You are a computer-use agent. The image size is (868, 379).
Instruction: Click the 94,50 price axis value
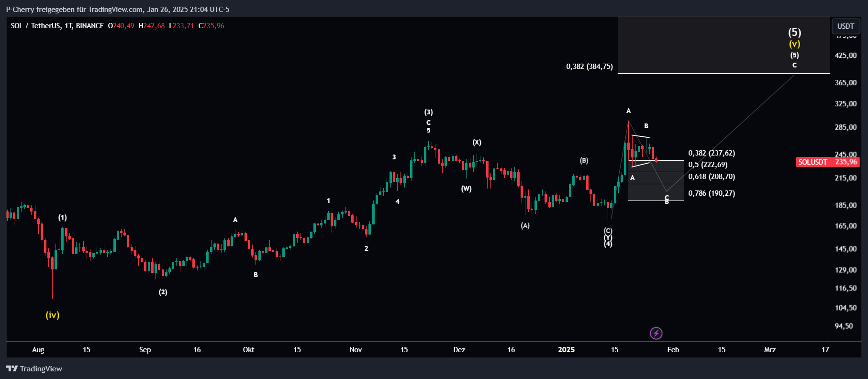click(844, 326)
